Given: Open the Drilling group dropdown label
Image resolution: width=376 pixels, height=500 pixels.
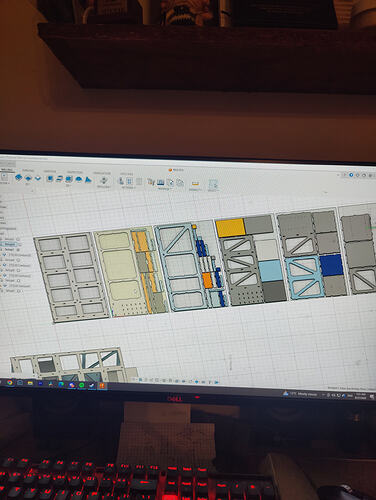Looking at the screenshot, I should [104, 187].
